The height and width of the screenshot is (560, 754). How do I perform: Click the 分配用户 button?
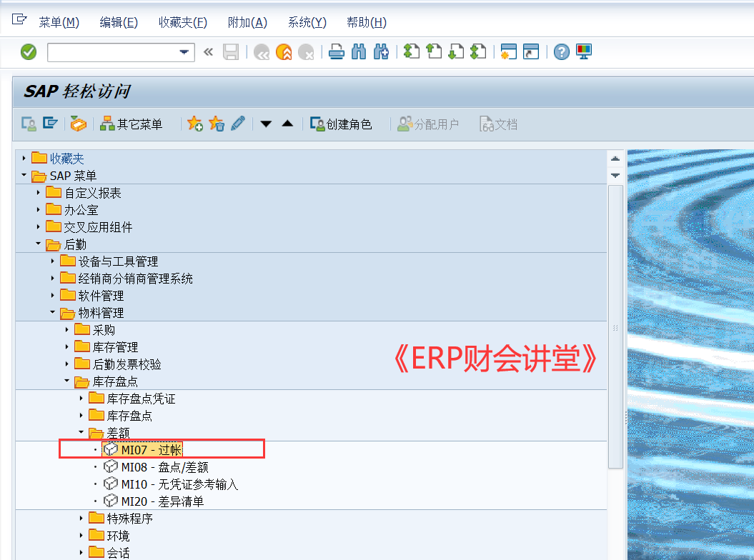(x=429, y=123)
